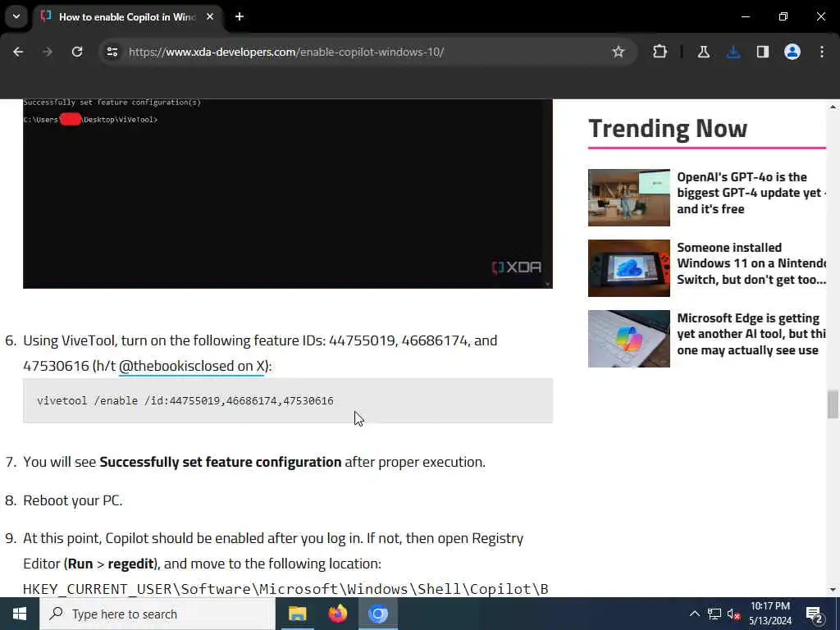Screen dimensions: 840x630
Task: Open 'OpenAI's GPT-4o is the biggest' article
Action: (x=751, y=193)
